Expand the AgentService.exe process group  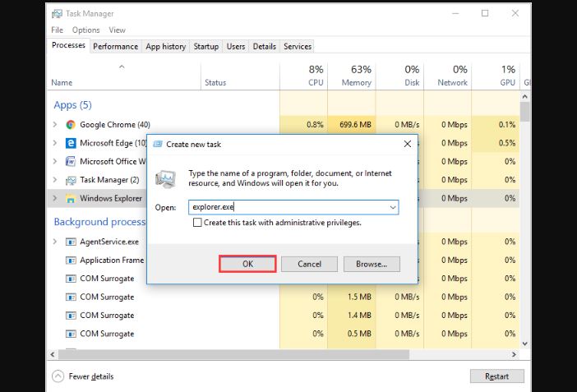[x=55, y=242]
